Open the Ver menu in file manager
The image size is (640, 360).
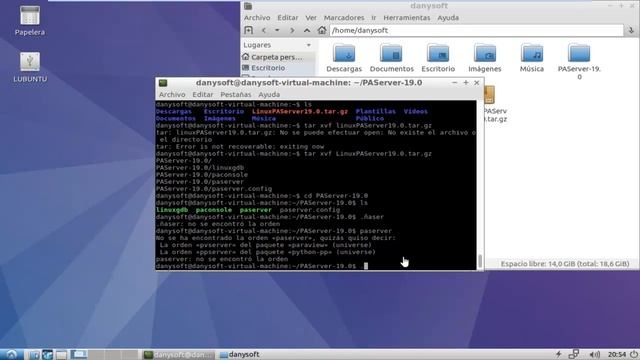(311, 18)
